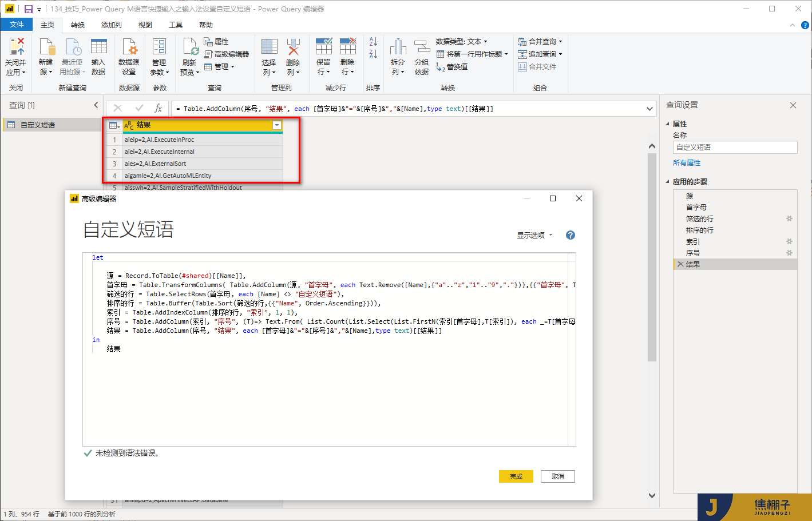Click the Split Column (拆分列) icon
The width and height of the screenshot is (812, 521).
coord(398,47)
